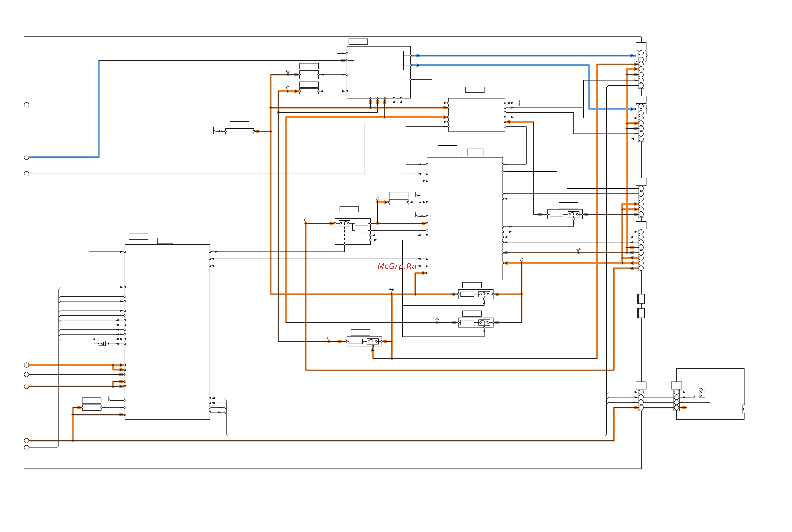Select the largest block in the lower-left area
This screenshot has height=532, width=792.
click(x=167, y=332)
